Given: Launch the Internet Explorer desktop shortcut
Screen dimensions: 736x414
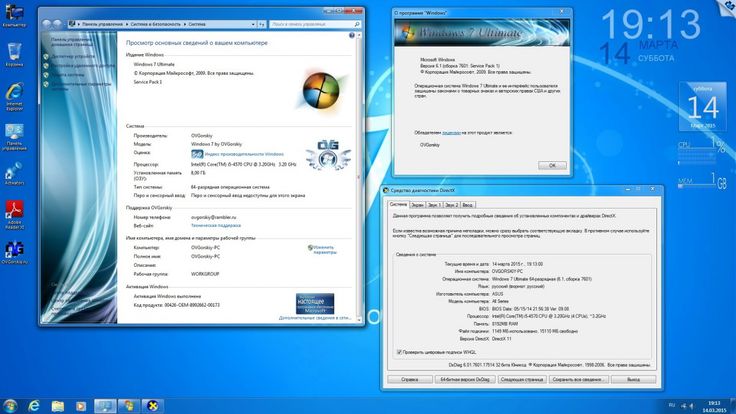Looking at the screenshot, I should (x=15, y=96).
